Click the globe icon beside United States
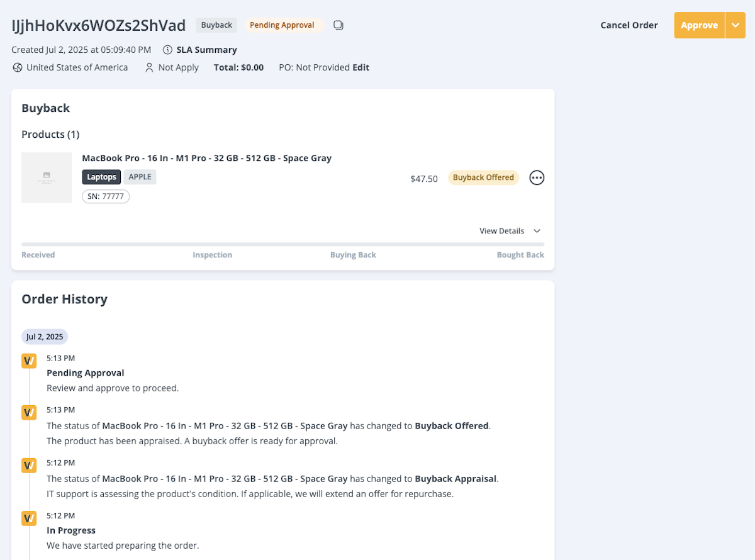This screenshot has height=560, width=755. (18, 67)
